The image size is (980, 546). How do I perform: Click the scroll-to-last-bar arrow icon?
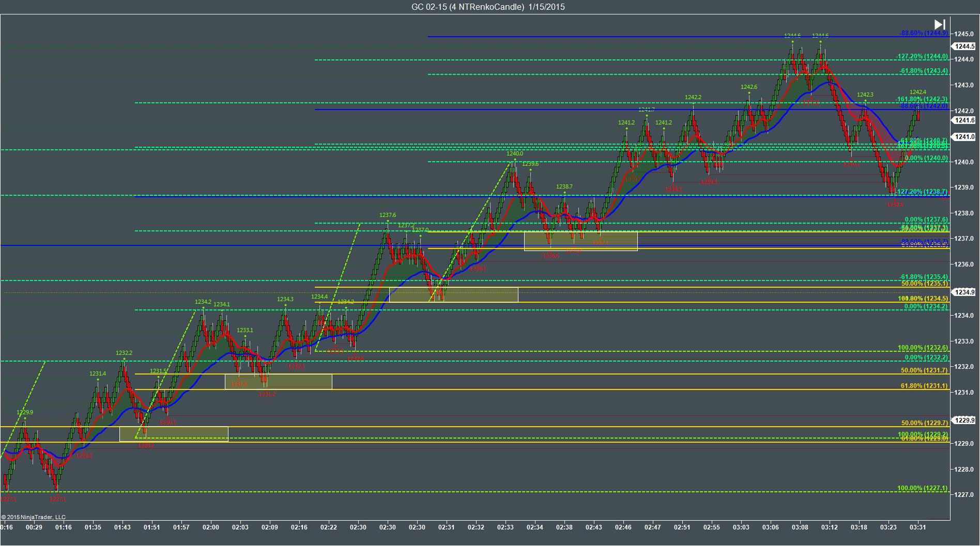pyautogui.click(x=939, y=24)
